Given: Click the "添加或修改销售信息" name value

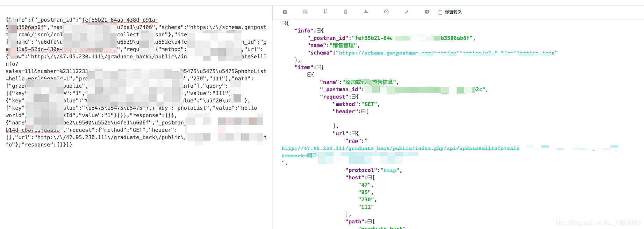Looking at the screenshot, I should [369, 82].
